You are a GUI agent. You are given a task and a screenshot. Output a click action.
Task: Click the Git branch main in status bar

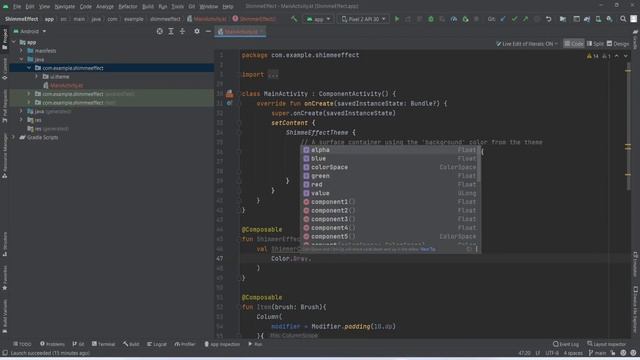(x=597, y=353)
